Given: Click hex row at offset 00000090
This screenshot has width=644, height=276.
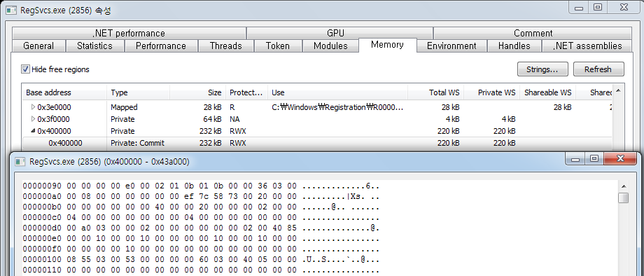Looking at the screenshot, I should (x=201, y=186).
